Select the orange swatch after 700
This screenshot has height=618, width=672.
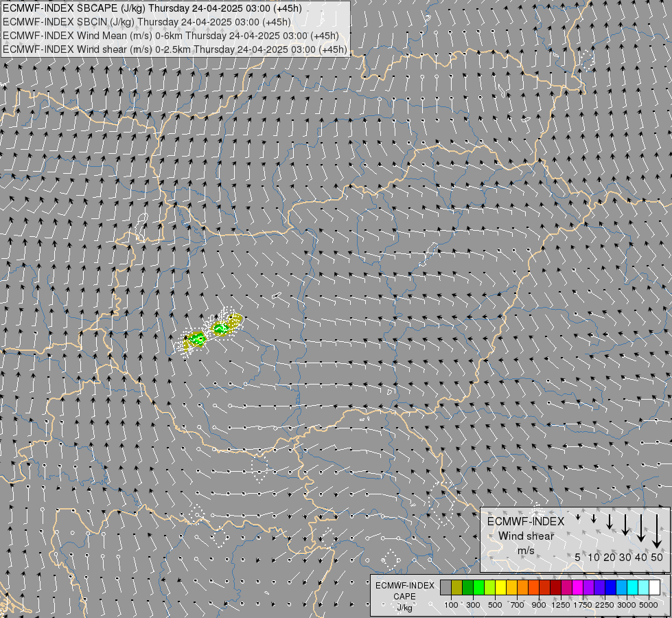522,588
